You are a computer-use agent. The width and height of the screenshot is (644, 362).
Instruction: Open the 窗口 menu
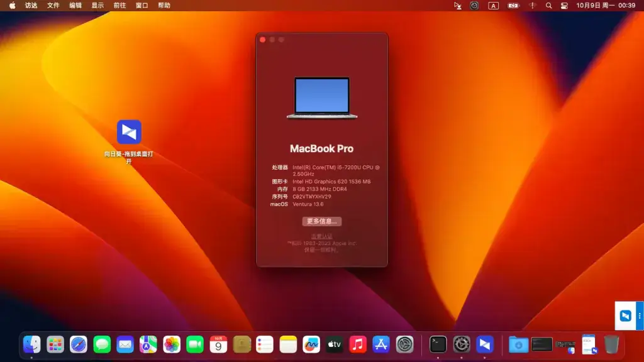point(142,5)
